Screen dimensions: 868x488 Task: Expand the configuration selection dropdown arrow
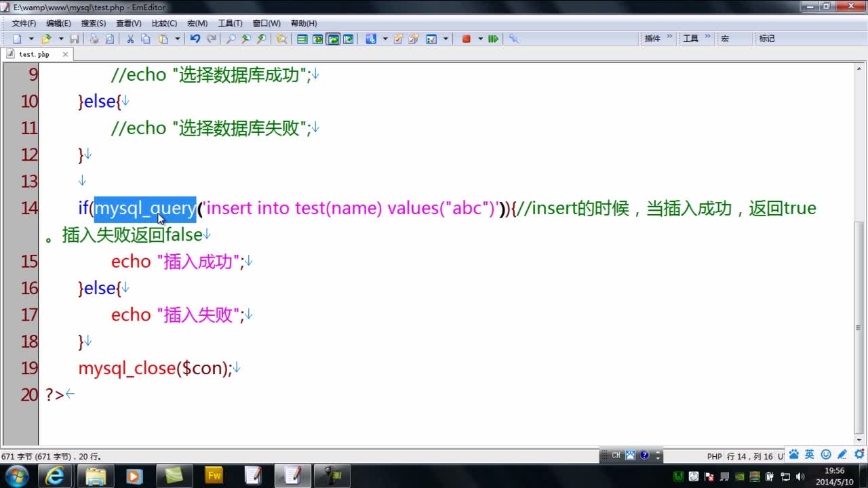tap(384, 39)
